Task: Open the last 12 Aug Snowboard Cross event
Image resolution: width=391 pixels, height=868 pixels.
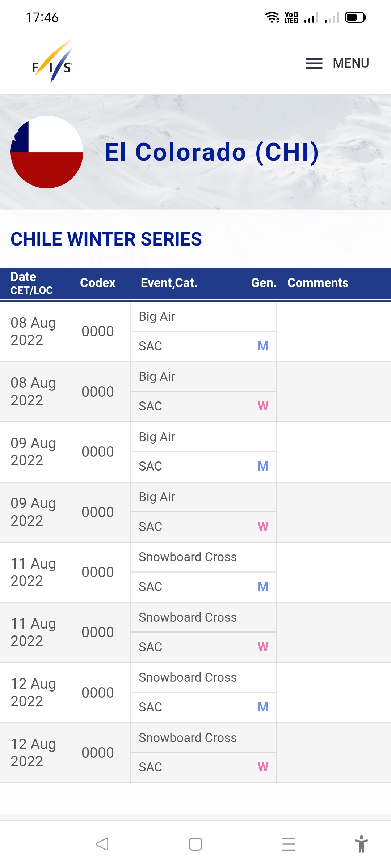Action: [x=188, y=738]
